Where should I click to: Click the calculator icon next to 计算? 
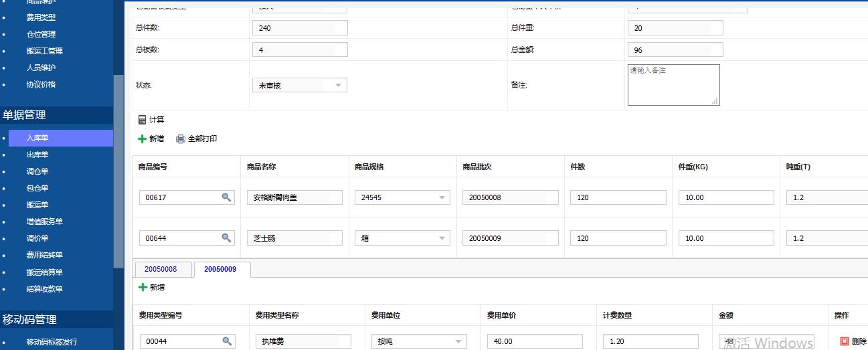pos(142,120)
